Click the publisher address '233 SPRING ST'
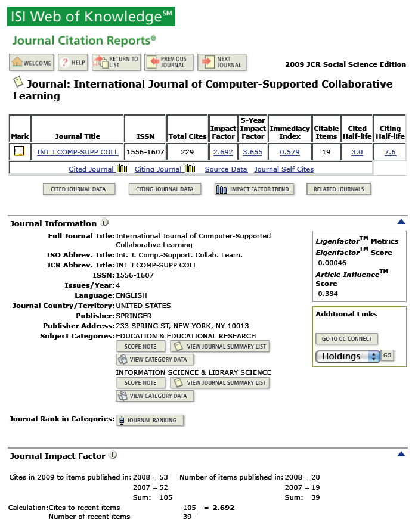The image size is (415, 532). (x=143, y=326)
